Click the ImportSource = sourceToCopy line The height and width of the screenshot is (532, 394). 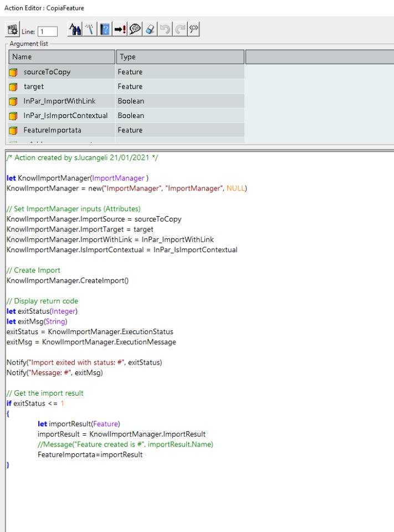[x=94, y=219]
